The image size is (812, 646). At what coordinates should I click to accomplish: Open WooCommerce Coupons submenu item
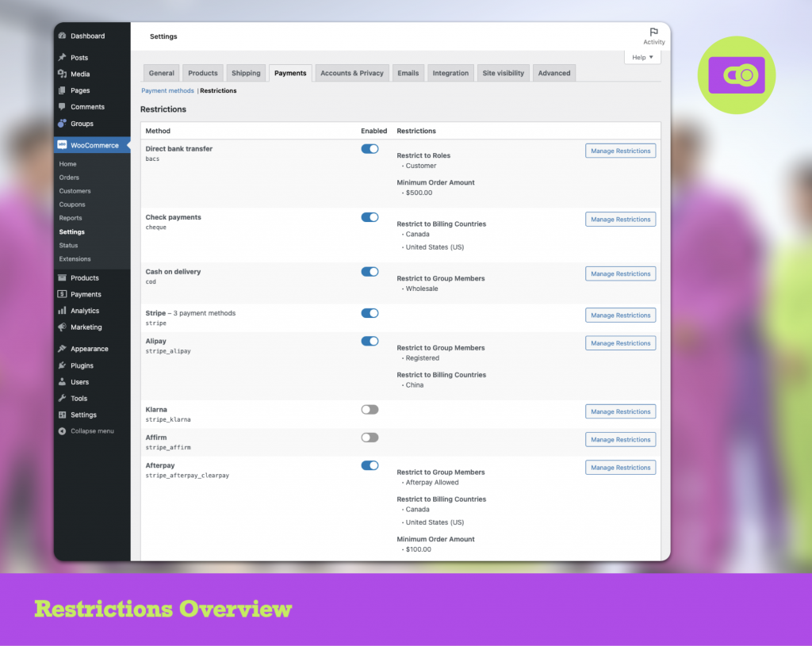[72, 205]
